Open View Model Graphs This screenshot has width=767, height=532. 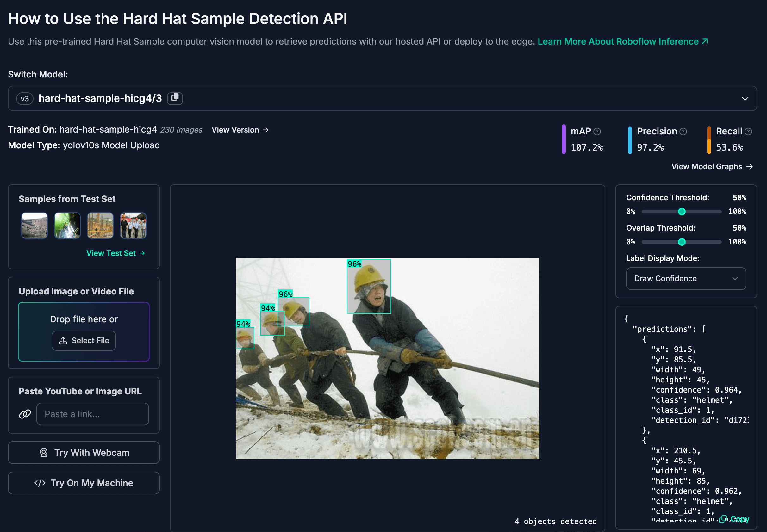712,166
